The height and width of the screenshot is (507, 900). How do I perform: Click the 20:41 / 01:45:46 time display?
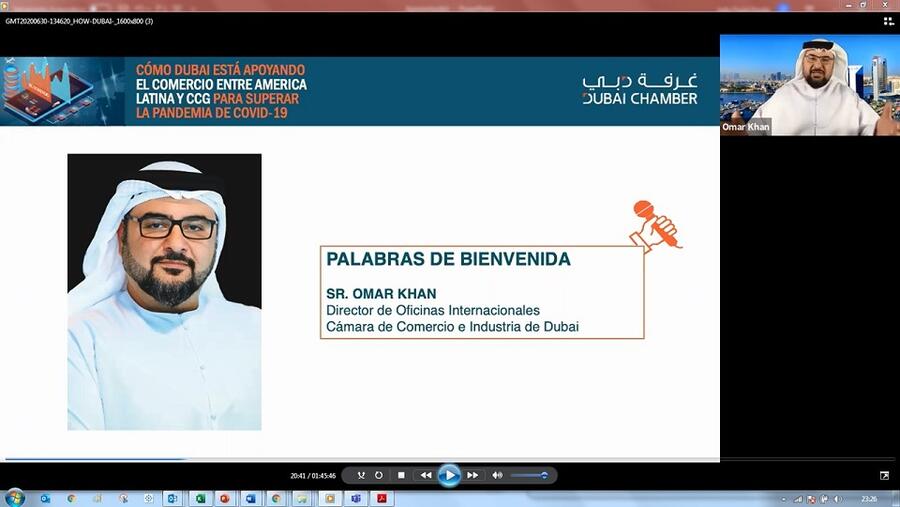[x=313, y=476]
